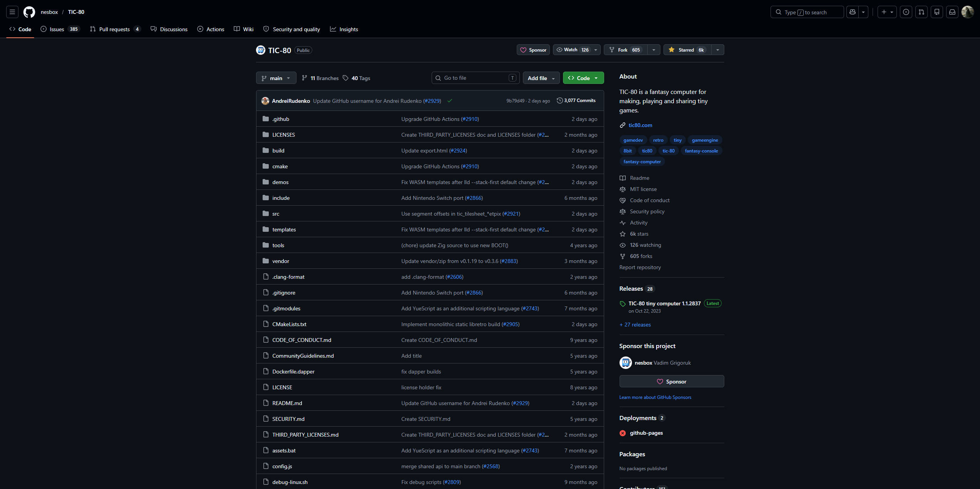This screenshot has height=489, width=980.
Task: View the 3,077 Commits history
Action: click(x=576, y=100)
